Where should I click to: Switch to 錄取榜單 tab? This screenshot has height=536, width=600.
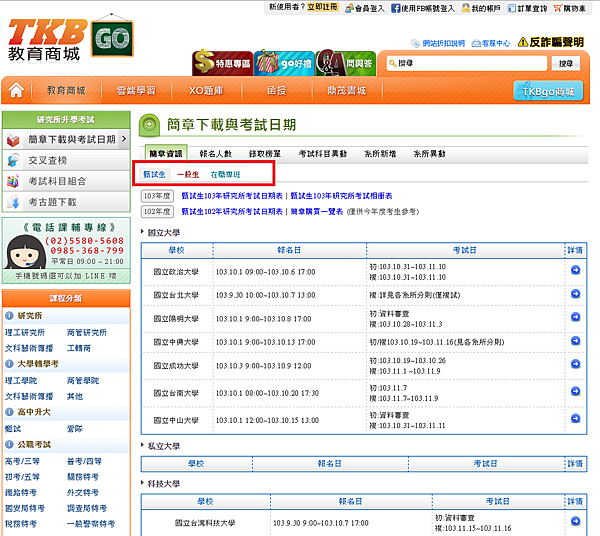point(265,154)
